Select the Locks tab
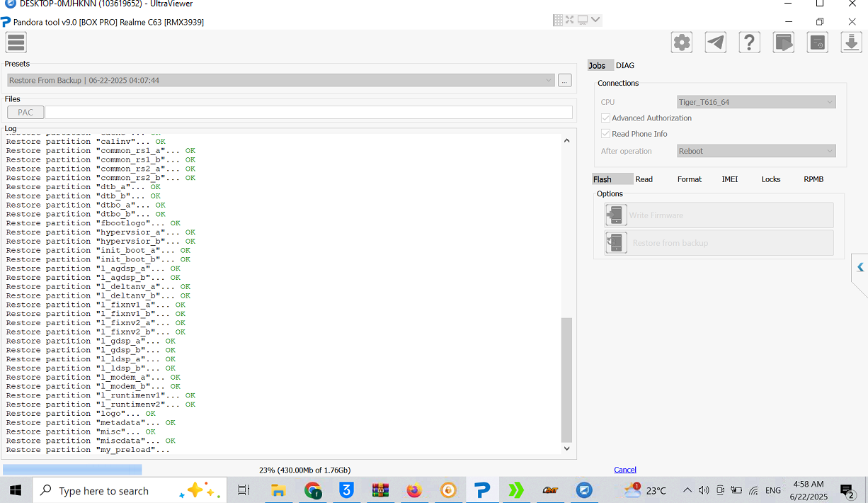 [771, 179]
